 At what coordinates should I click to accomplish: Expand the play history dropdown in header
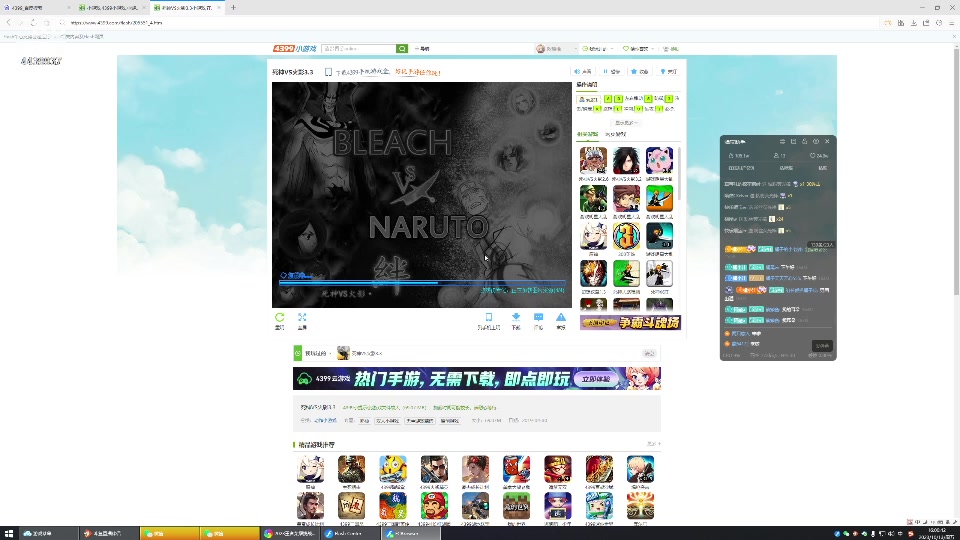(x=598, y=48)
